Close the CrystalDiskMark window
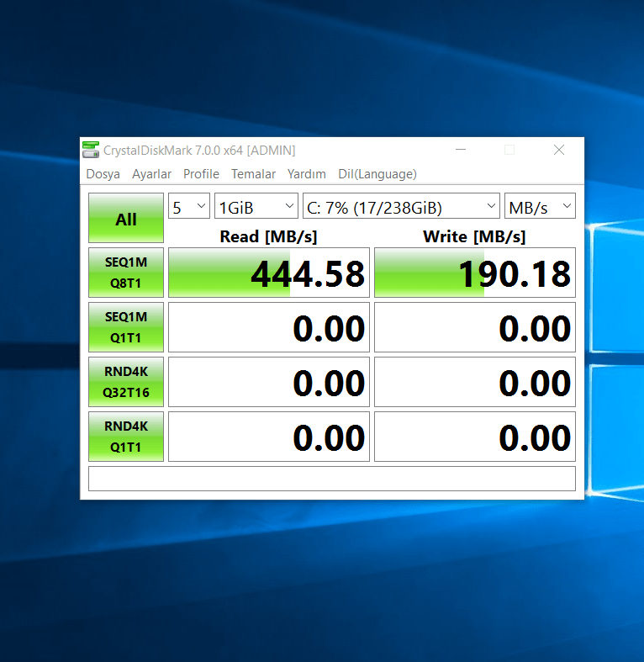This screenshot has width=644, height=662. 559,150
